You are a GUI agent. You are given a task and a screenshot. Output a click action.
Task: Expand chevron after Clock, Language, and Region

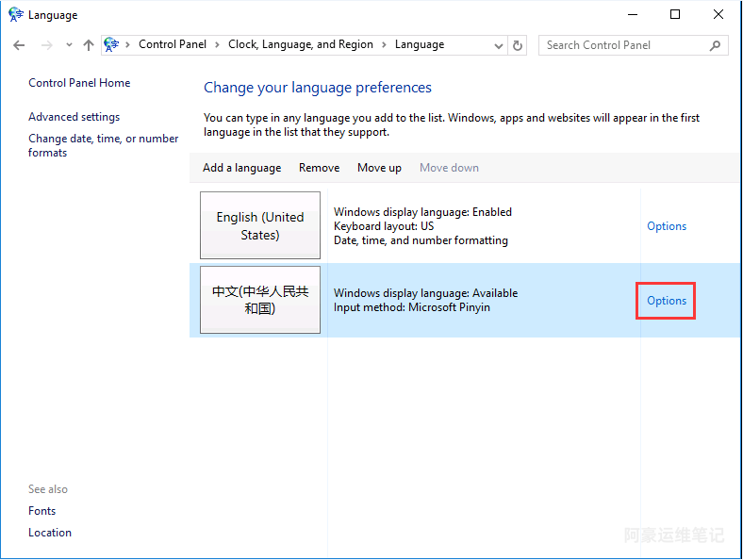coord(384,45)
